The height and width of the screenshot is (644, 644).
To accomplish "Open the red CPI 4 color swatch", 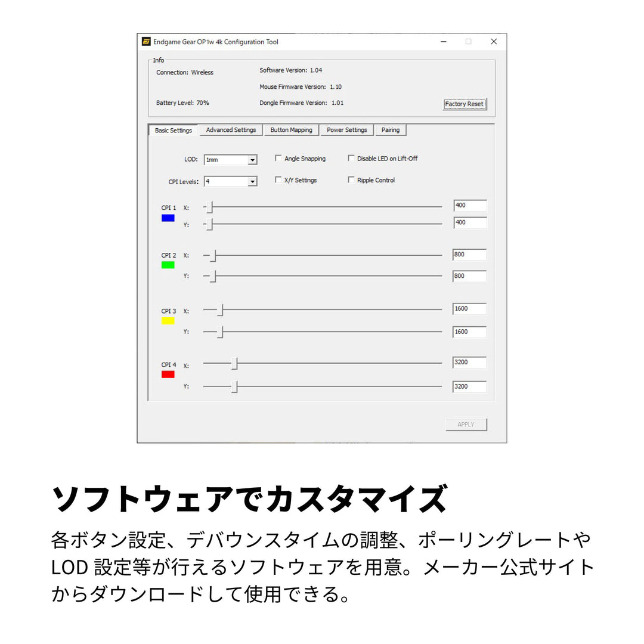I will tap(168, 374).
